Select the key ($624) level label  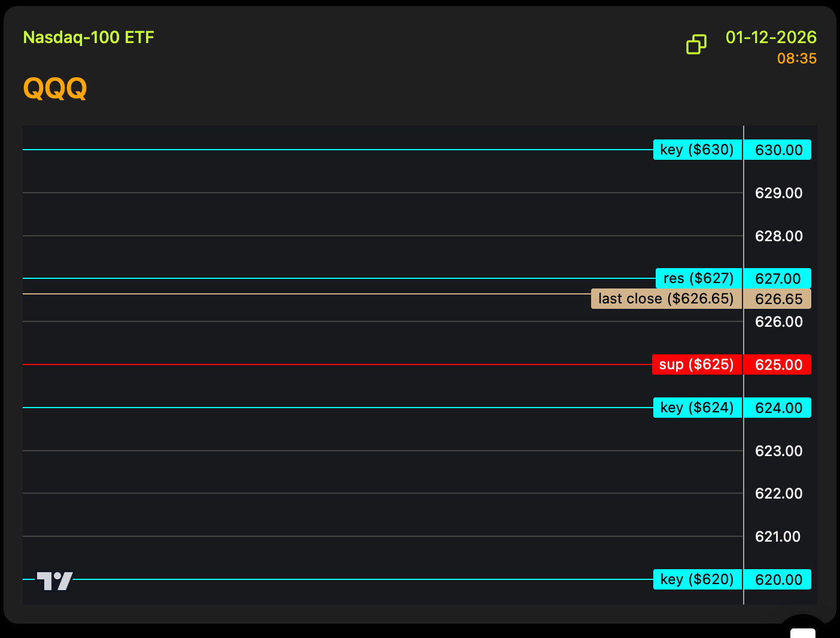pos(697,408)
